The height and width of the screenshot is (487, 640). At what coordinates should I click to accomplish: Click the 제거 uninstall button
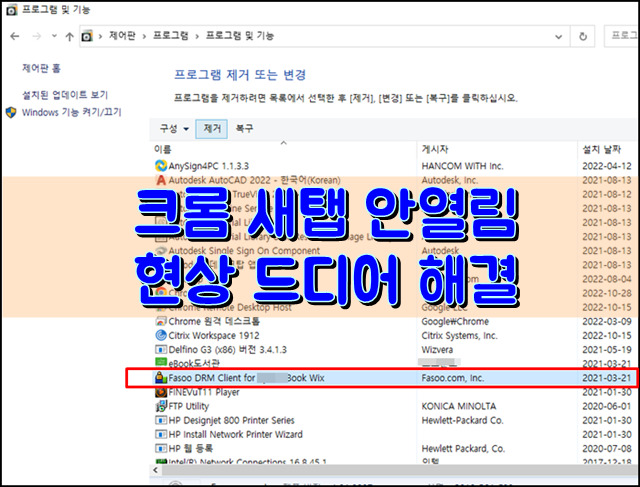tap(211, 129)
